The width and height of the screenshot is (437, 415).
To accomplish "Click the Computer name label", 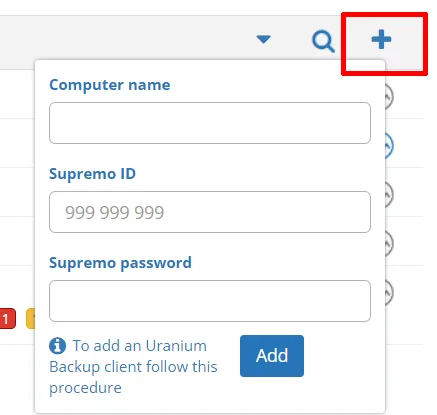I will click(110, 85).
